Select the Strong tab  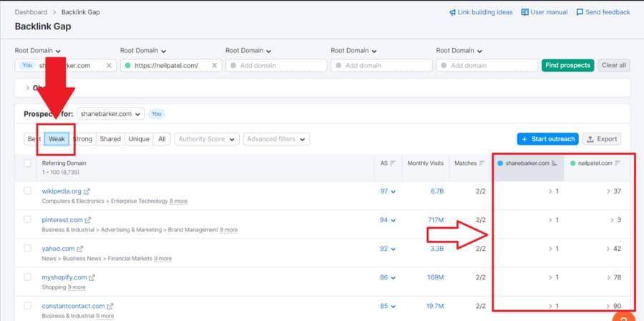82,139
